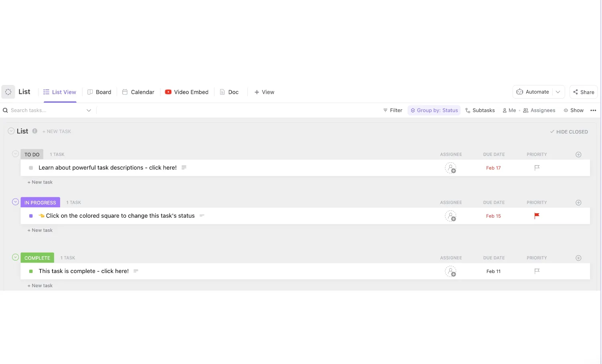Toggle the Assignees filter
This screenshot has width=602, height=364.
click(x=539, y=110)
